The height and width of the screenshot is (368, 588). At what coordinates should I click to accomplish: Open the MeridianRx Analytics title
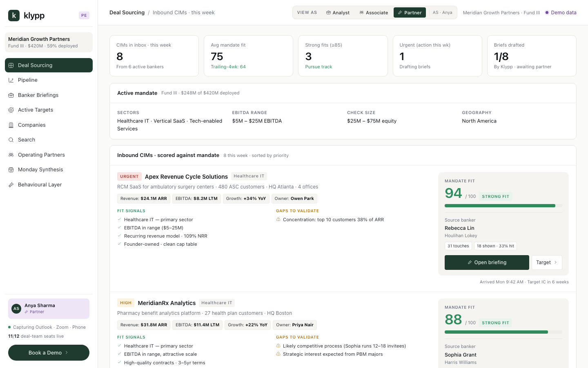pos(167,303)
